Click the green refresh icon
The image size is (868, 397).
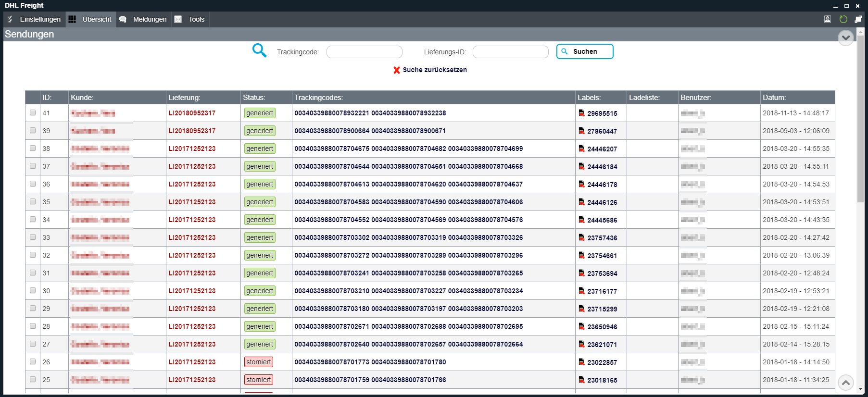843,19
